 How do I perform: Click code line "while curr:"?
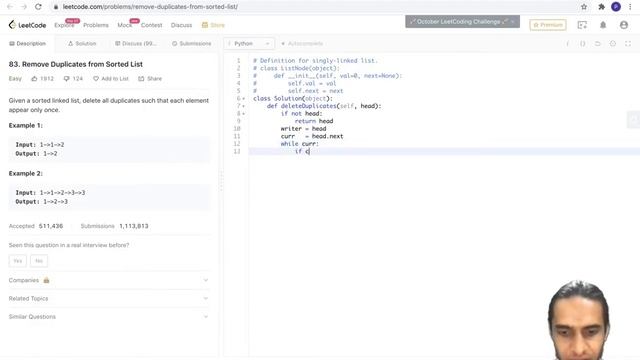pyautogui.click(x=300, y=144)
